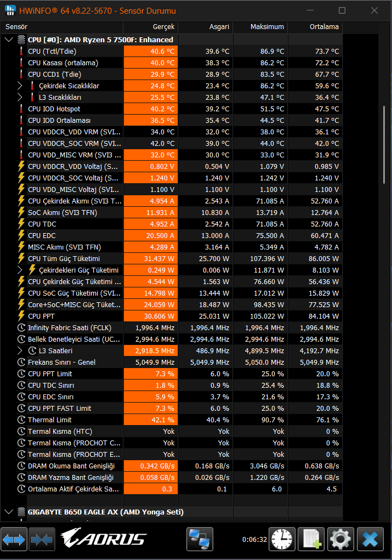Click the 42.1 % Thermal Limit current value
This screenshot has width=392, height=560.
coord(163,420)
